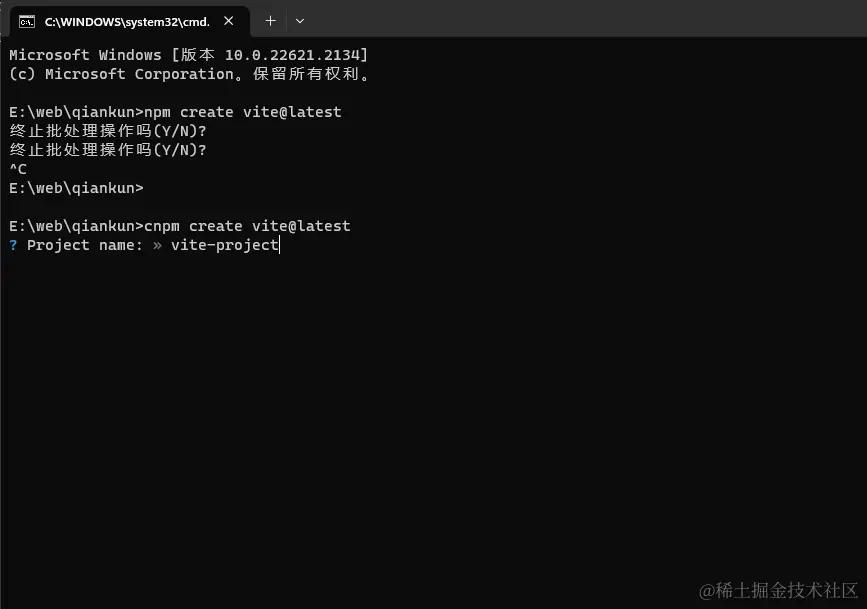Select the C:\WINDOWS\system32\cmd. tab
Screen dimensions: 867x609
pos(126,22)
